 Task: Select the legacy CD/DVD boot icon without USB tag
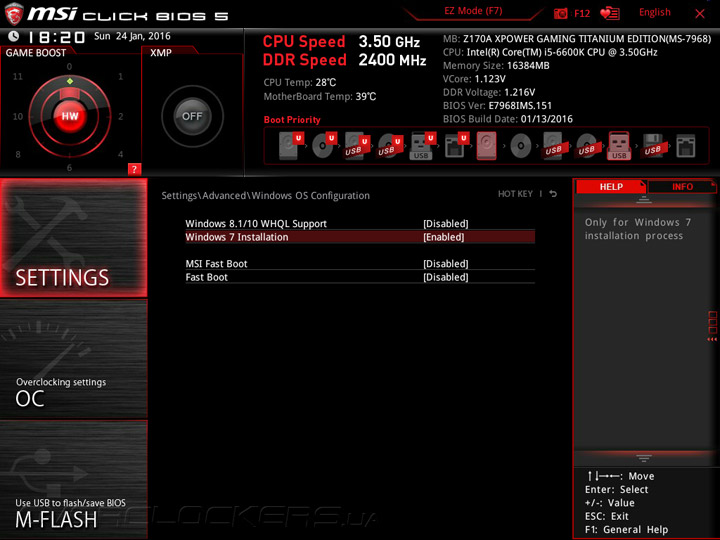point(520,146)
